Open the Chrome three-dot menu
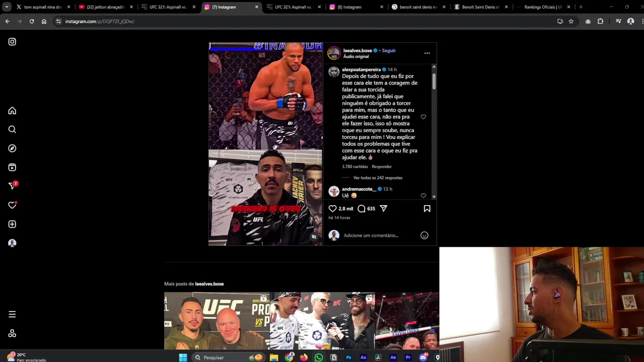This screenshot has width=644, height=362. [x=642, y=21]
